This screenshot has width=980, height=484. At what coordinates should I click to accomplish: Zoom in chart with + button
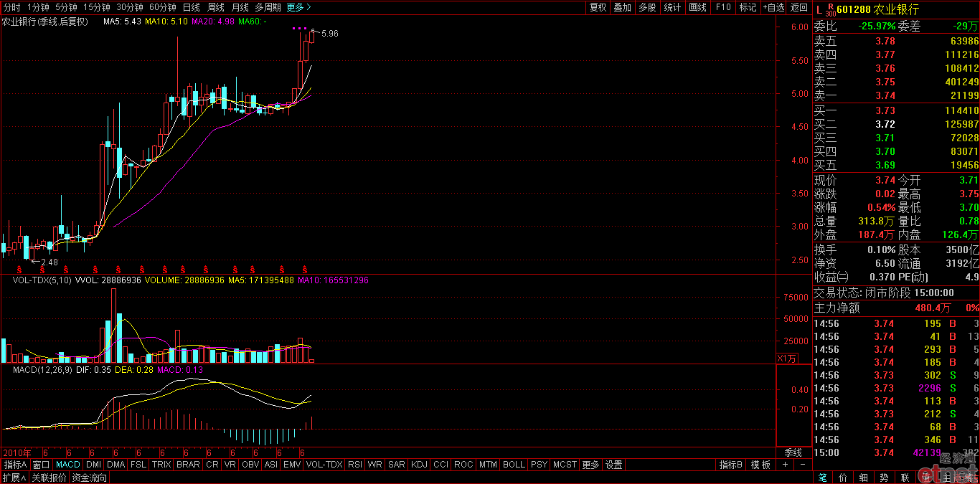pyautogui.click(x=784, y=465)
